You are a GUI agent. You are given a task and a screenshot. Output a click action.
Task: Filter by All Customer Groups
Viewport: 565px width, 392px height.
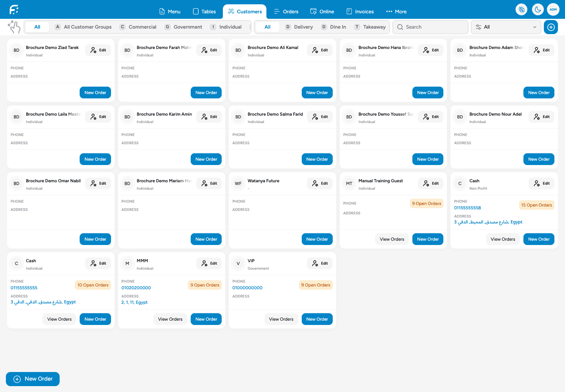point(83,27)
